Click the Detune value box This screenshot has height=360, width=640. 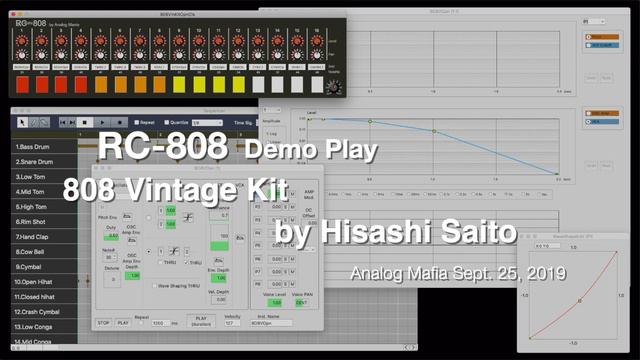click(x=112, y=280)
